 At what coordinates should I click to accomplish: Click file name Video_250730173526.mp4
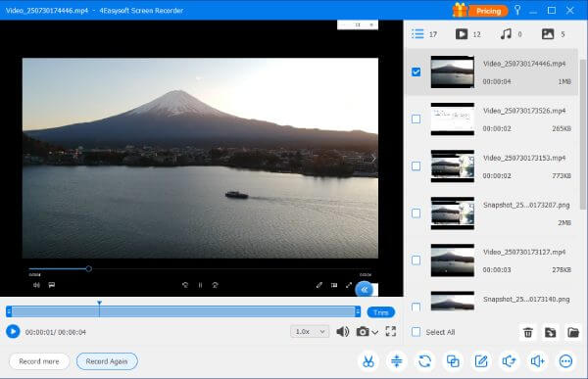click(524, 111)
